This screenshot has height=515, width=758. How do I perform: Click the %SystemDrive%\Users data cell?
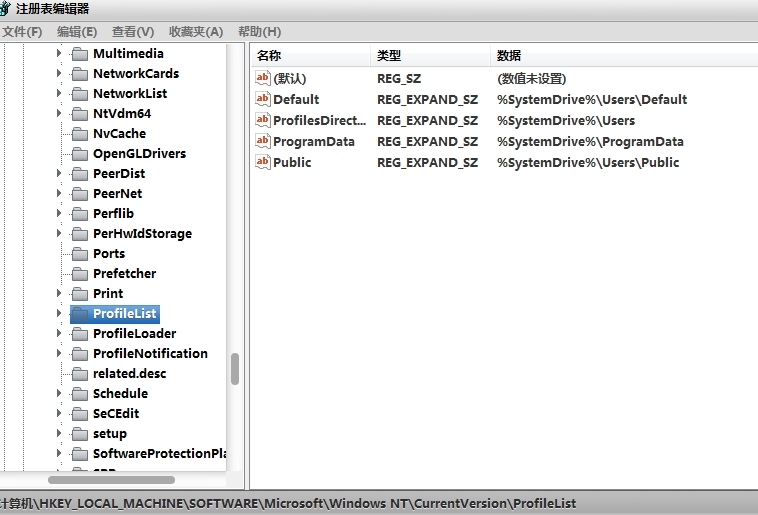coord(566,120)
